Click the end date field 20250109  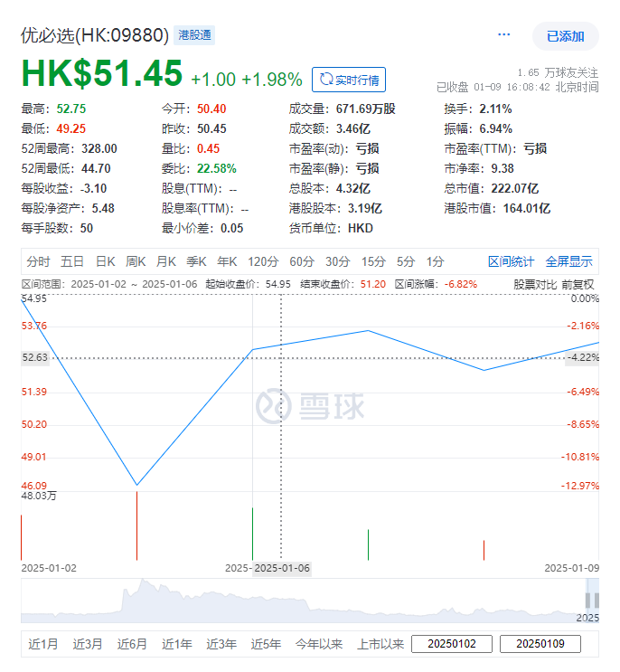(x=540, y=644)
